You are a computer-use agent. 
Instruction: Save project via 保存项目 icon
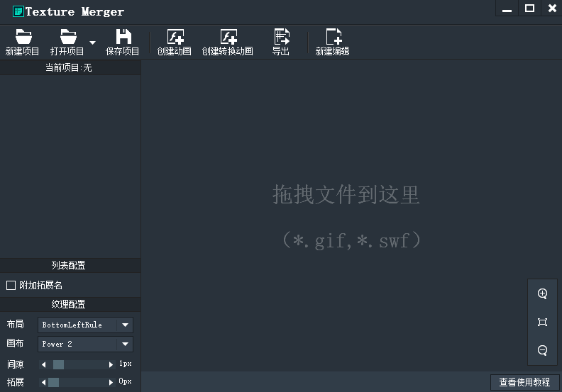tap(123, 37)
